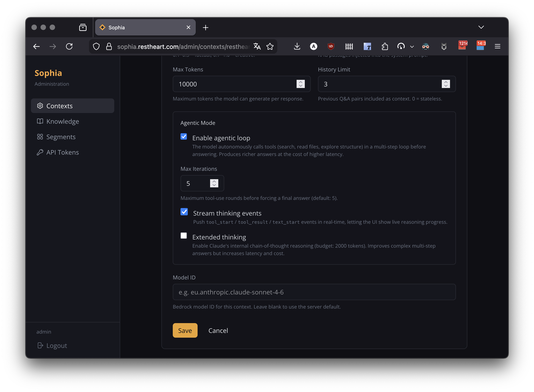Disable the Enable agentic loop checkbox
Screen dimensions: 534x392
tap(183, 136)
